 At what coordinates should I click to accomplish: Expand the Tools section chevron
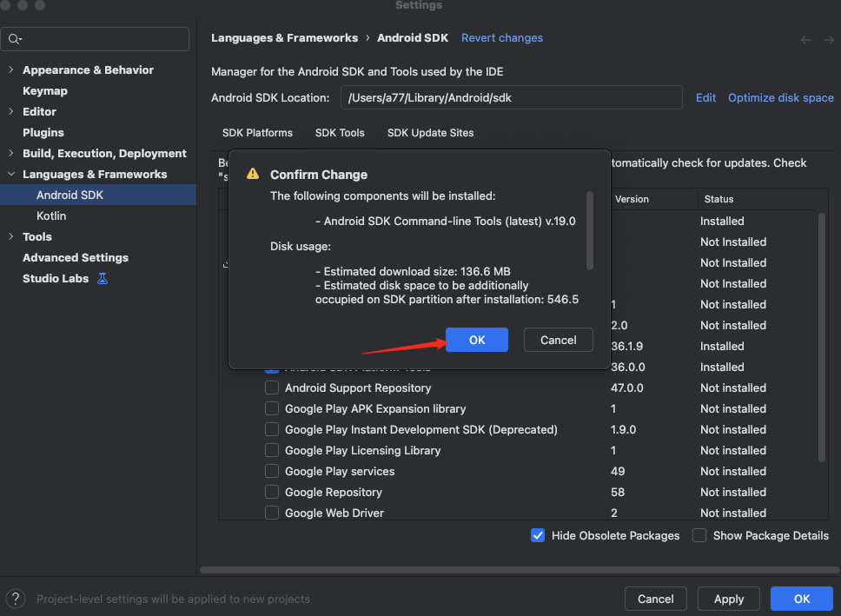coord(10,236)
